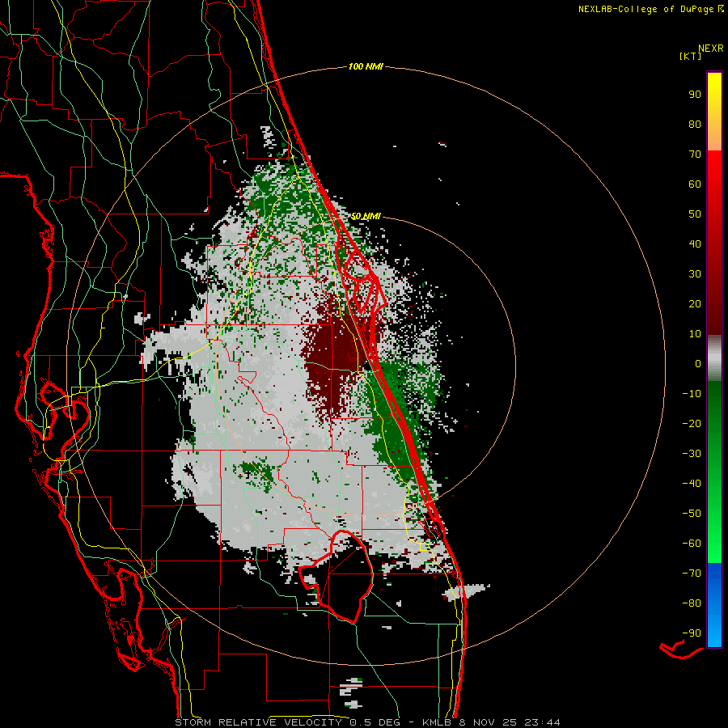Click the "40" value on velocity scale
Screen dimensions: 728x728
(695, 243)
